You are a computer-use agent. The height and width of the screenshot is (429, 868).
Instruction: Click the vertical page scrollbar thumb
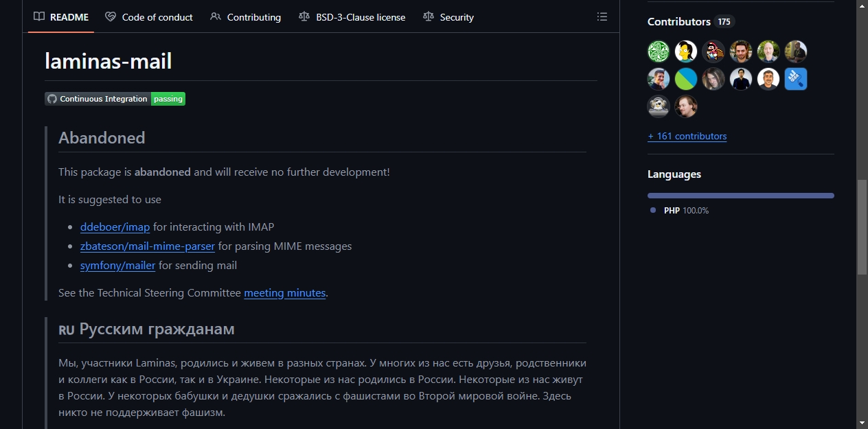(862, 227)
